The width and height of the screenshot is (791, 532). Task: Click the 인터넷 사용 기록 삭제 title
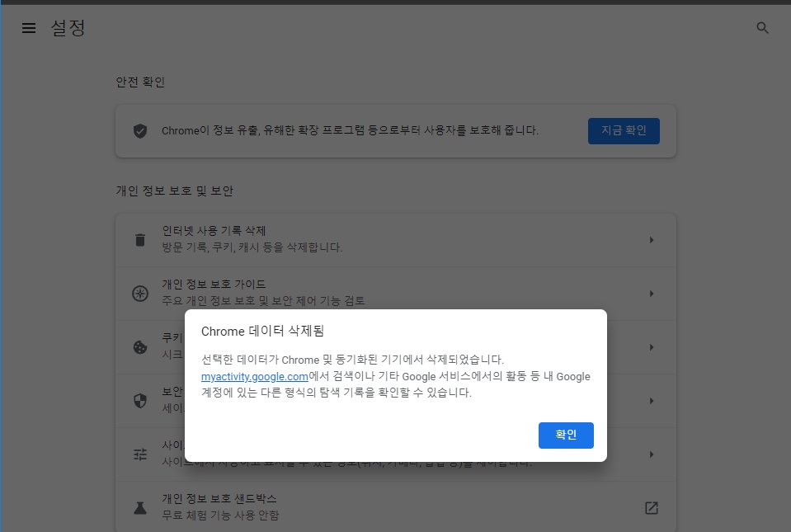tap(214, 231)
